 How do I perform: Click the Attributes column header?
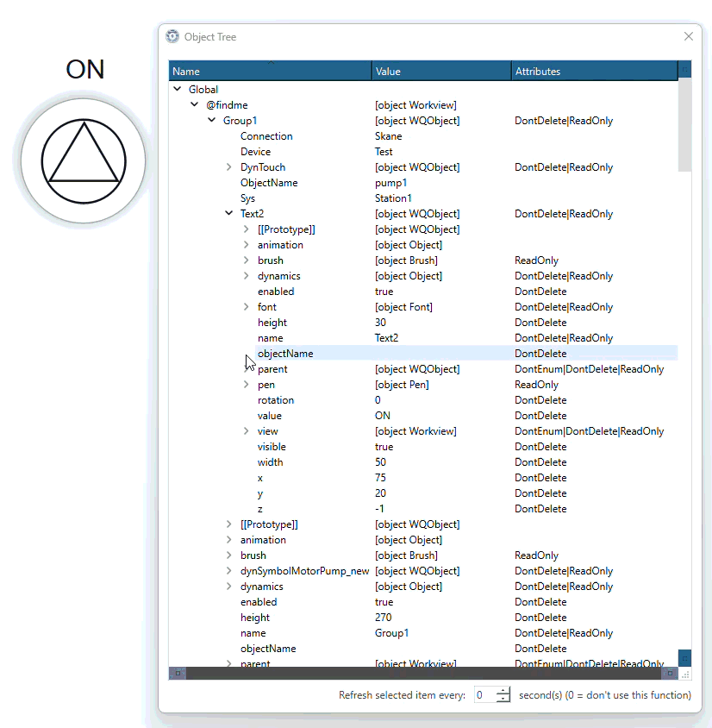pos(595,72)
